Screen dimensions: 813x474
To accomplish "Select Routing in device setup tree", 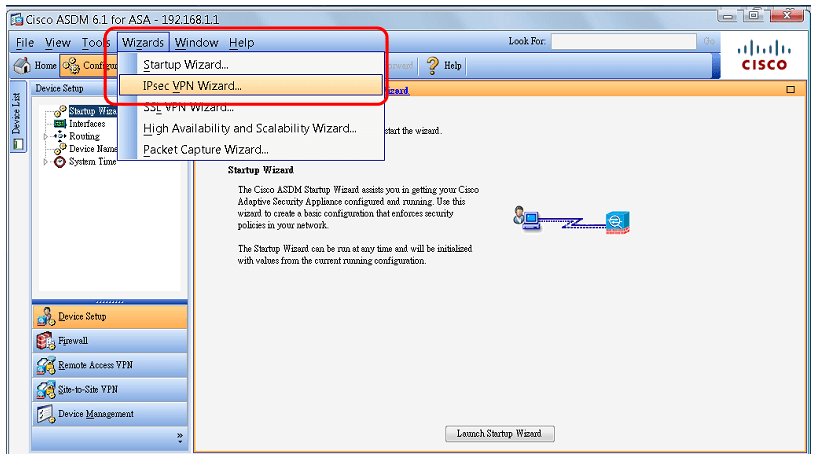I will 85,136.
